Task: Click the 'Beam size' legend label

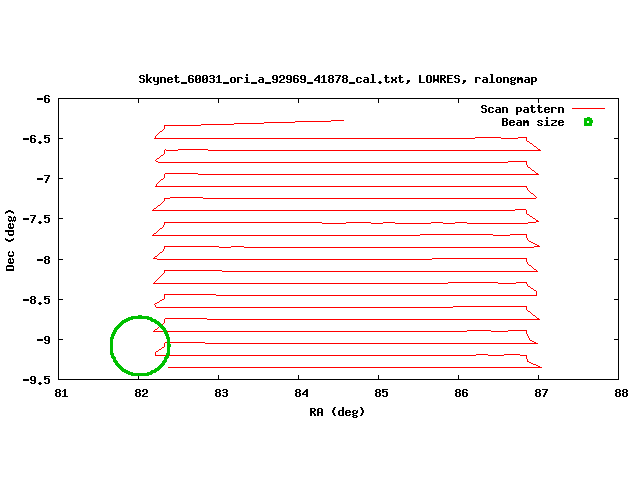Action: pyautogui.click(x=533, y=122)
